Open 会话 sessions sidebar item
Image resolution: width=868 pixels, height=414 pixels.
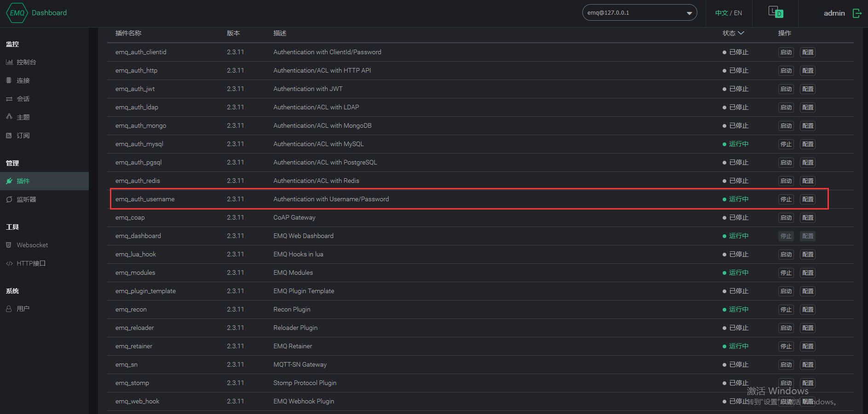click(x=44, y=99)
